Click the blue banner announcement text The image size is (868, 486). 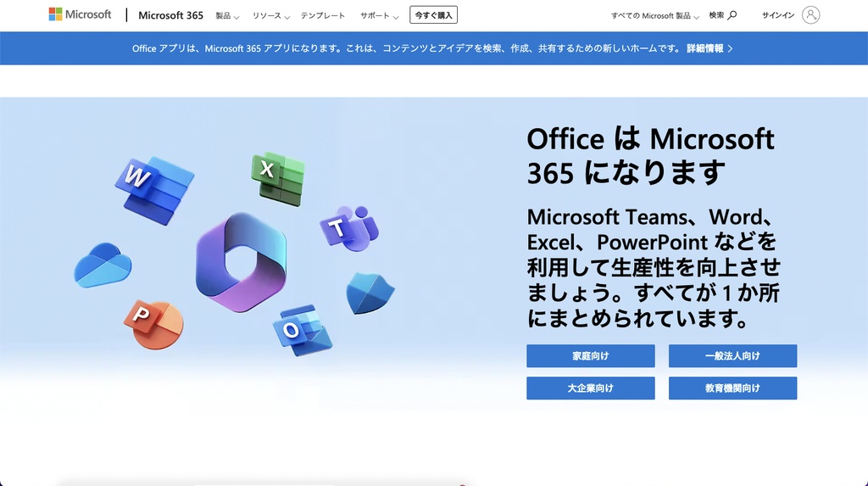click(406, 48)
